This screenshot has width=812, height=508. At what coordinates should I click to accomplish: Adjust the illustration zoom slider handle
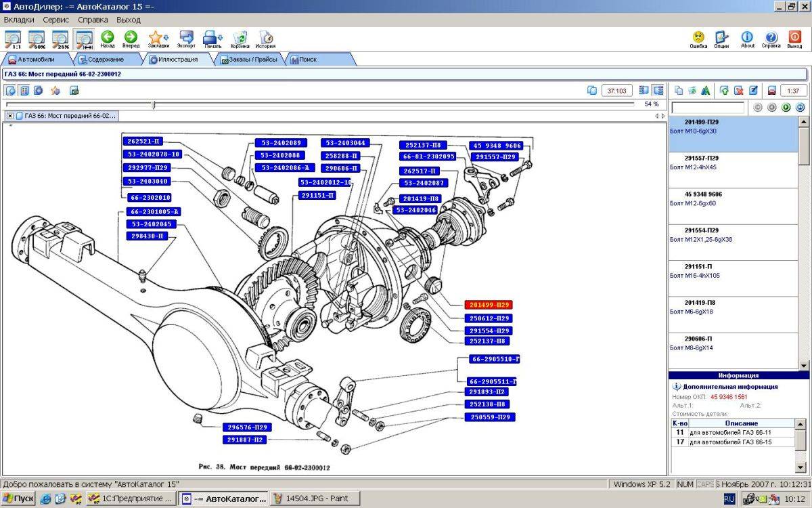click(x=154, y=104)
